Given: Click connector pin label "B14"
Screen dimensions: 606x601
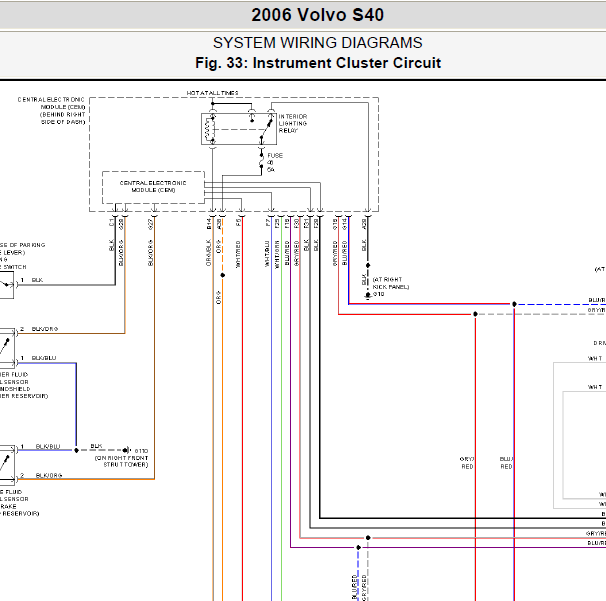Looking at the screenshot, I should [x=209, y=223].
